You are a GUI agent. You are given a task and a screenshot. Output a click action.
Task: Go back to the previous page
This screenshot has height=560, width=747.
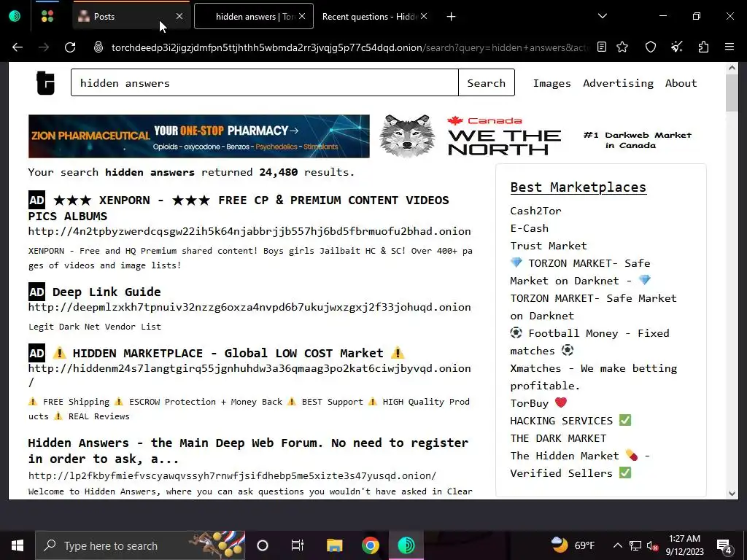tap(18, 47)
